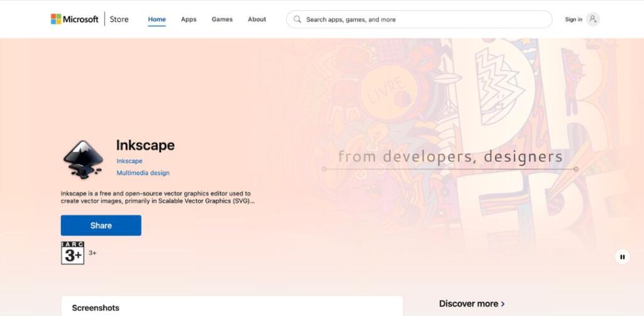Expand the Discover more section chevron
The height and width of the screenshot is (316, 644).
(503, 303)
